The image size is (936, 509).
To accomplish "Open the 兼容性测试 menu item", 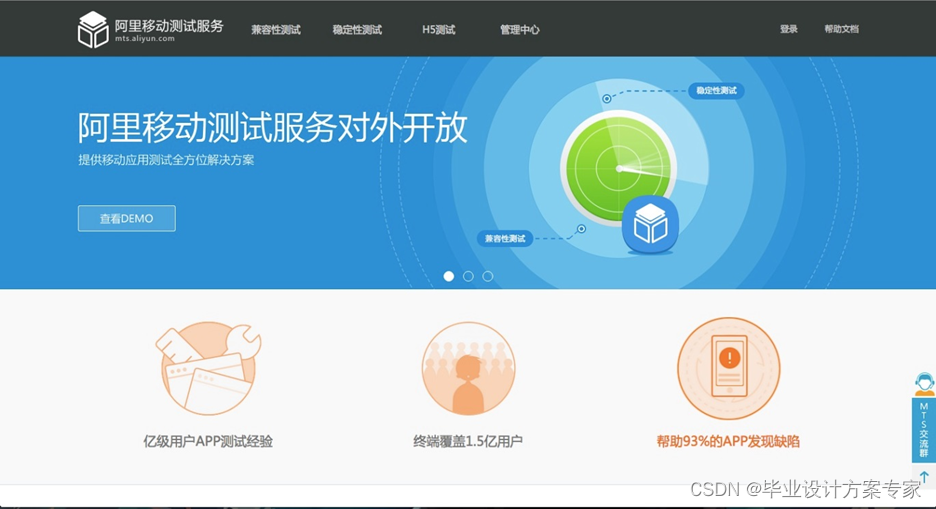I will (x=276, y=30).
